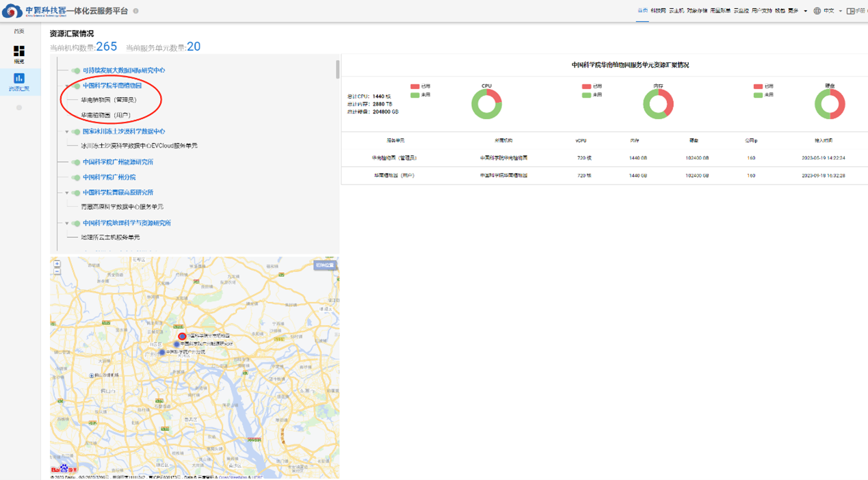Collapse the 国家冰川冻土沙漠科学数据中心 tree node

(x=67, y=131)
